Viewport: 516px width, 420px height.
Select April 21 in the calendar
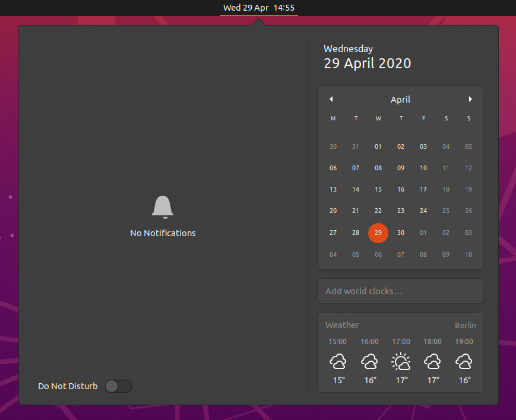(x=356, y=211)
